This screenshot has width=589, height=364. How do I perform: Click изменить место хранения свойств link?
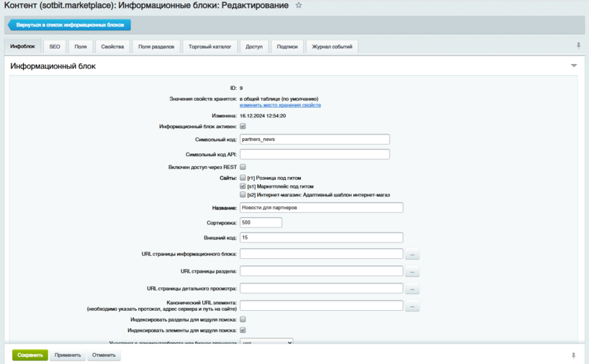click(280, 106)
